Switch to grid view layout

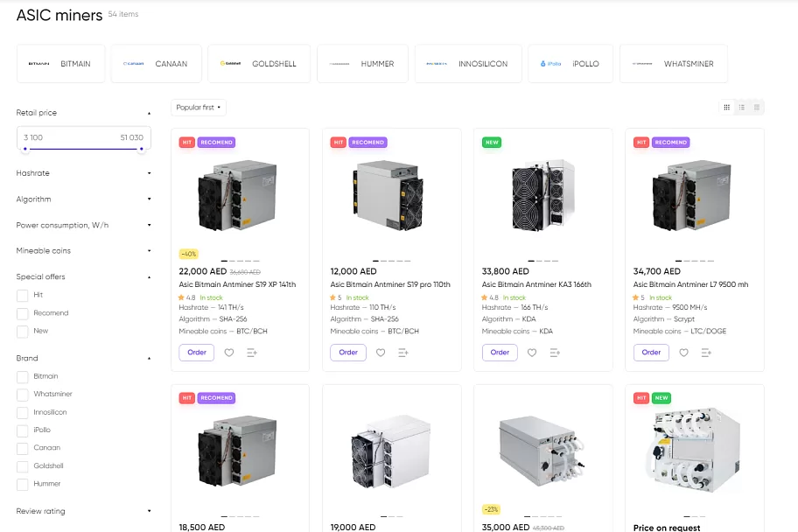click(727, 108)
